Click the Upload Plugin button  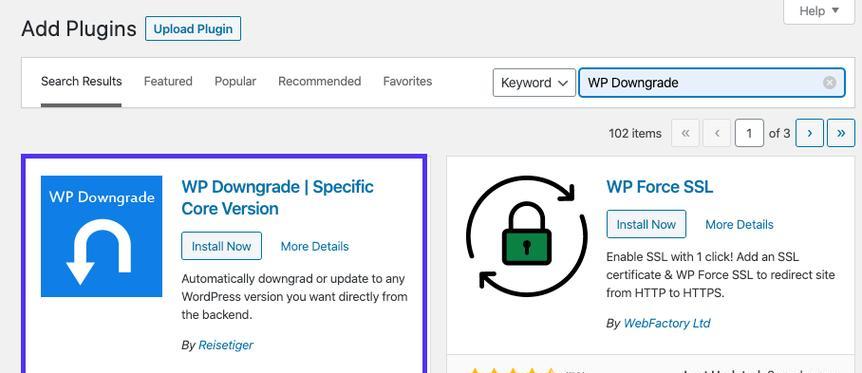(193, 29)
